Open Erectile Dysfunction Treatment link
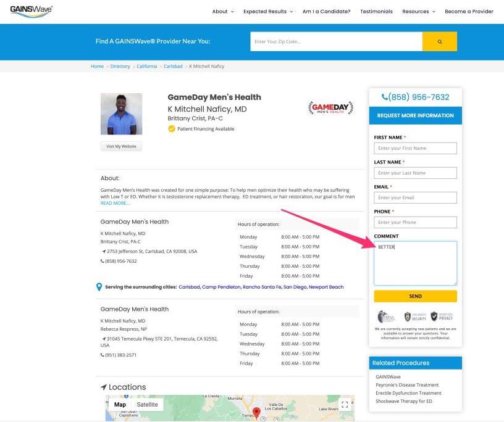 (408, 393)
